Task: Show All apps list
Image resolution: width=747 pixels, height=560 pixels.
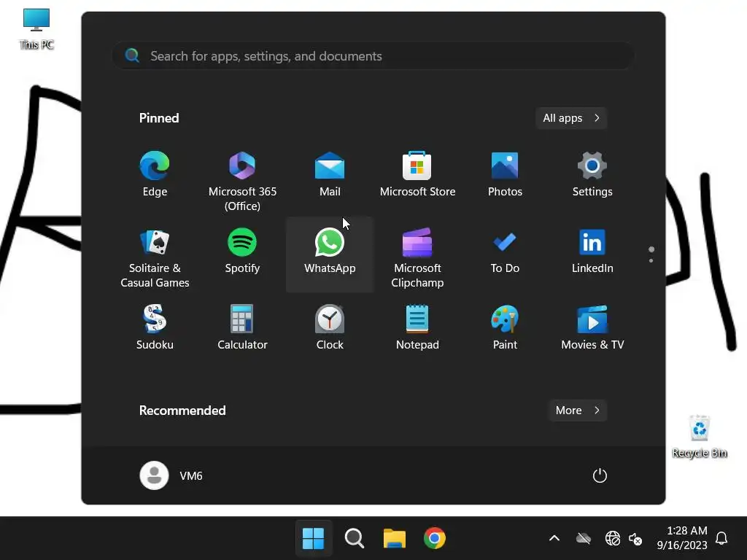Action: 570,118
